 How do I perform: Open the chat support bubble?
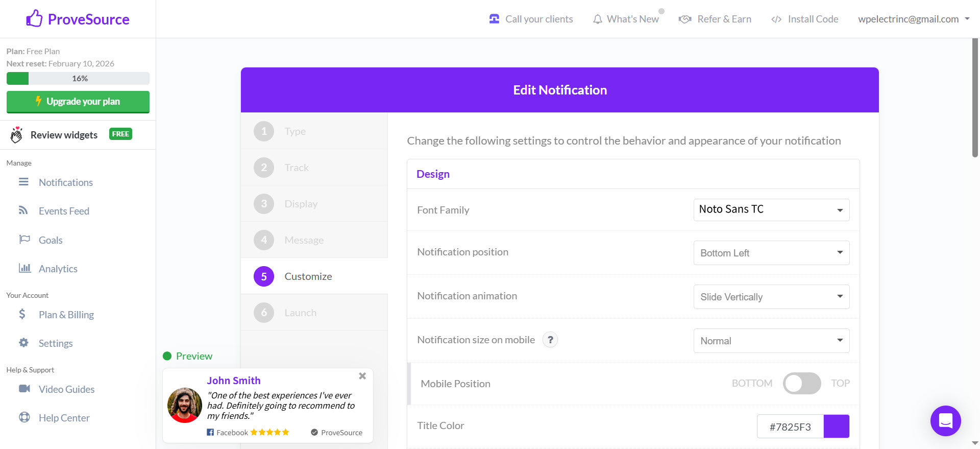click(945, 421)
